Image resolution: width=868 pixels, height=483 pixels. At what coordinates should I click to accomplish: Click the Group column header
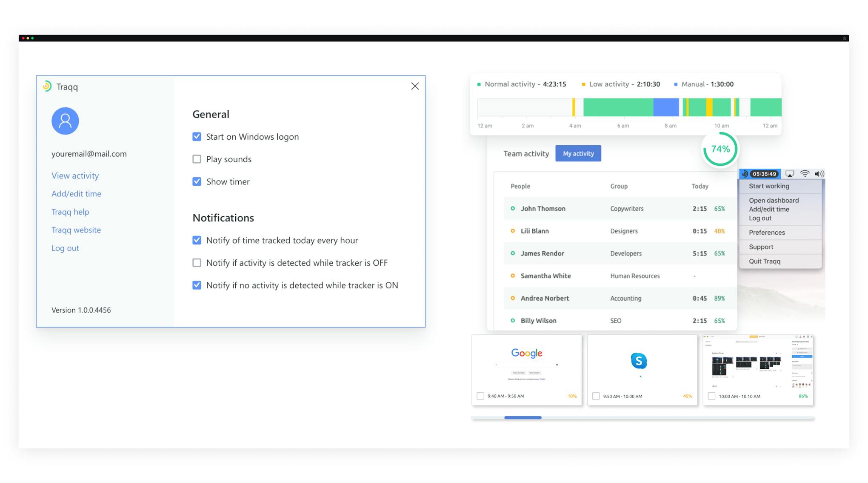tap(619, 187)
